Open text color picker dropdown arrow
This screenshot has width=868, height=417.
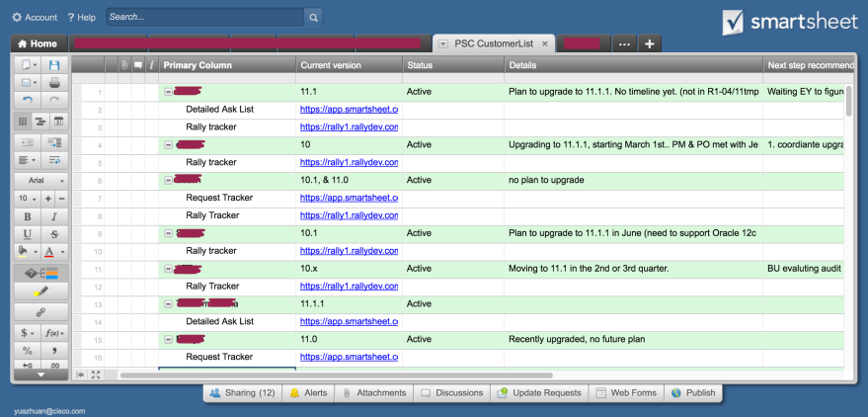click(x=62, y=252)
